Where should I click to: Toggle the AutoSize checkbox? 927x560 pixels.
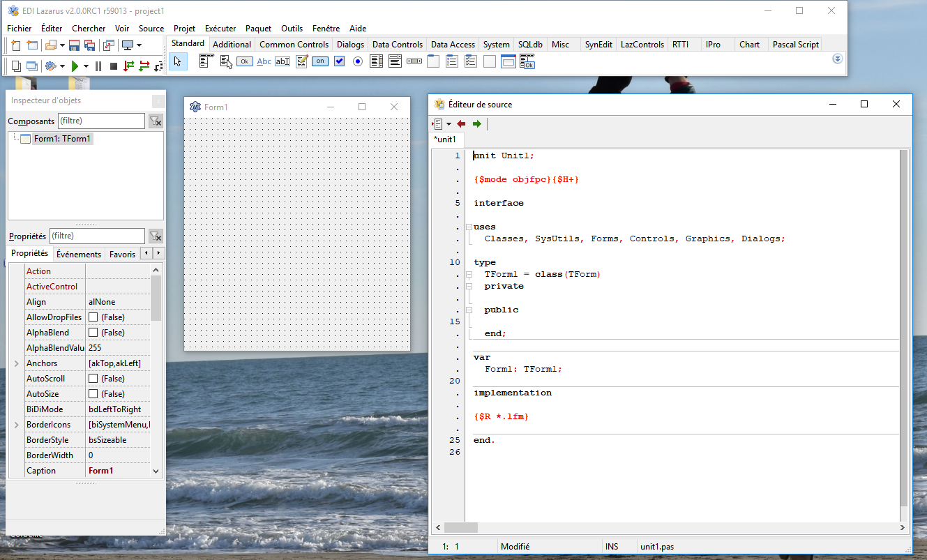coord(93,394)
